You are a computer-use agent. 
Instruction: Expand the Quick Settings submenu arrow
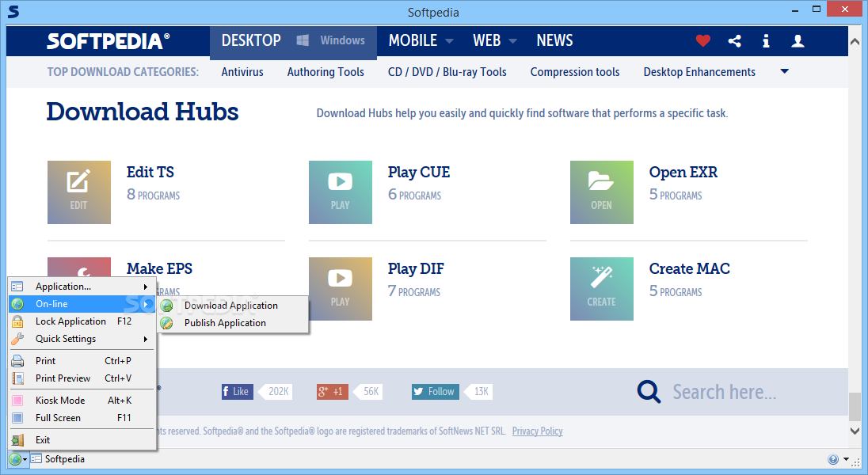pos(146,339)
